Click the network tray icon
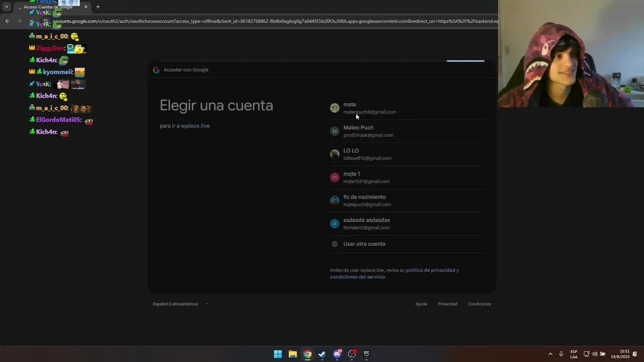 [586, 354]
